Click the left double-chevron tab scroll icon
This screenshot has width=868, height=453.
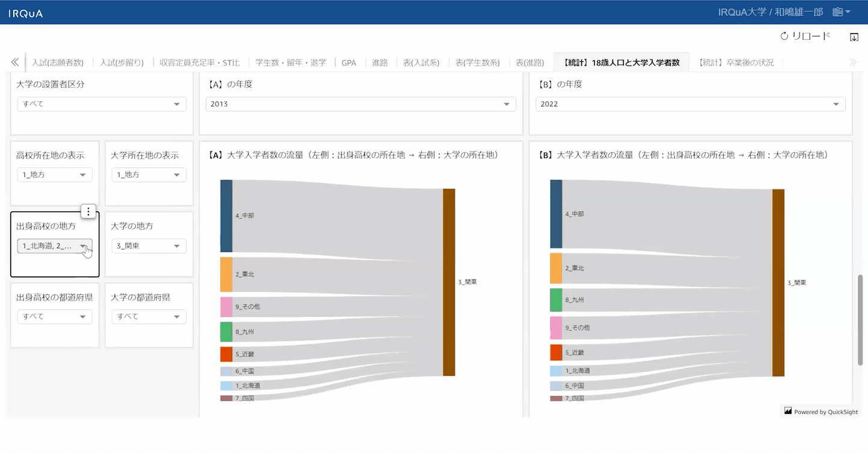click(15, 62)
